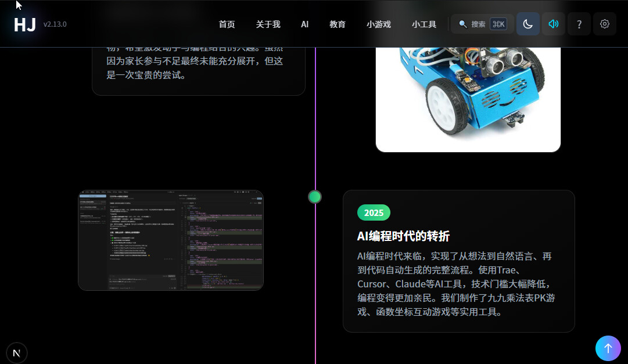
Task: Open help via the question mark icon
Action: tap(579, 24)
